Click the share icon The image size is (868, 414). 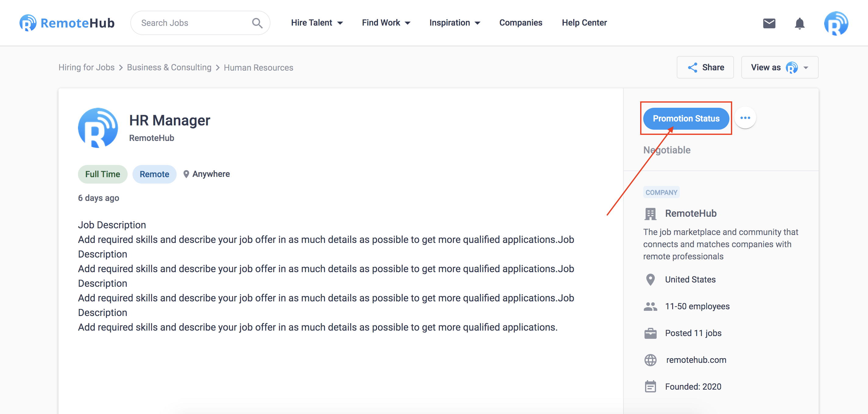pyautogui.click(x=693, y=67)
